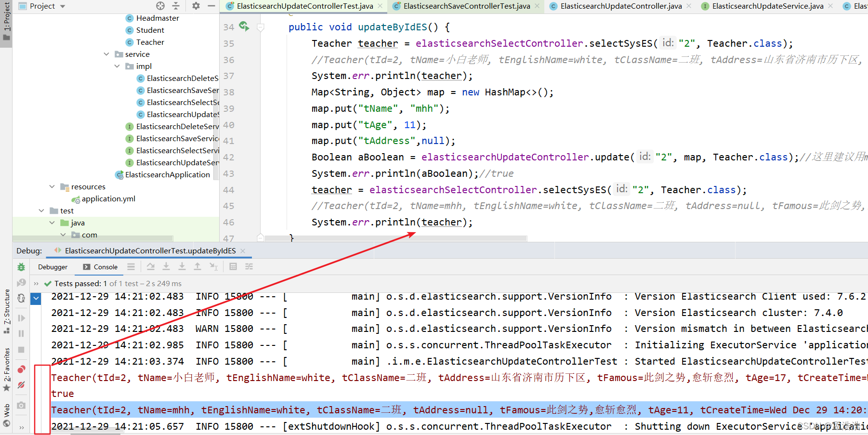Locate the opened file with Select Opened File icon
868x435 pixels.
160,6
